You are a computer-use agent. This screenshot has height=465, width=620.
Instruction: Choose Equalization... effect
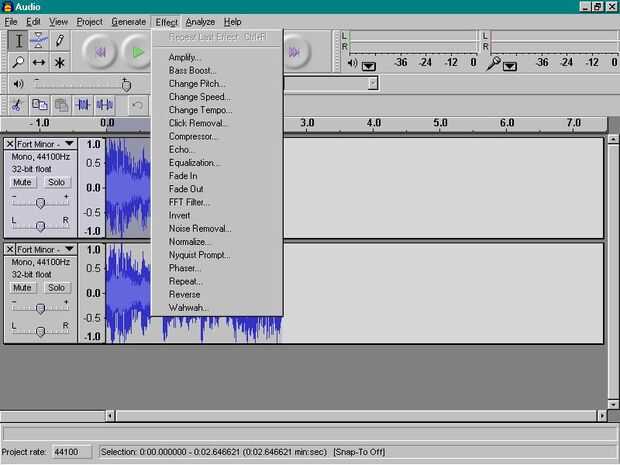(217, 163)
